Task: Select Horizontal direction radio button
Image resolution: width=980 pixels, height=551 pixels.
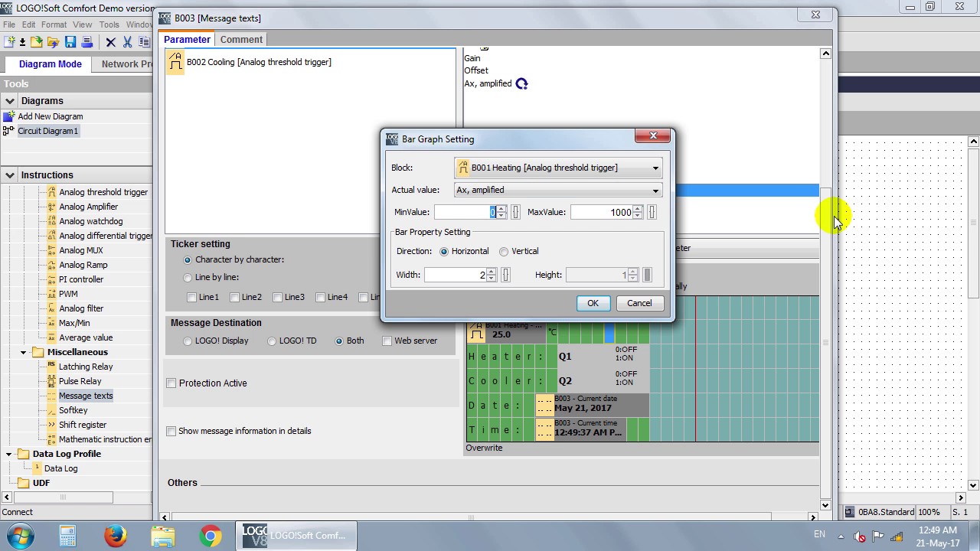Action: point(444,251)
